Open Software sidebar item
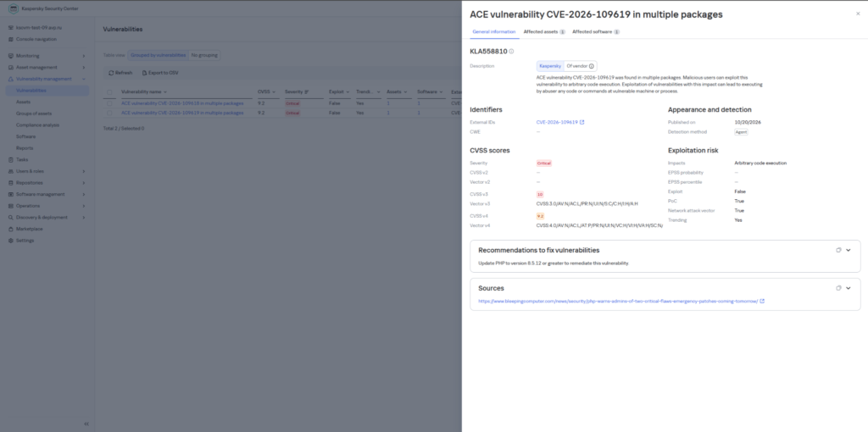The width and height of the screenshot is (868, 432). coord(25,136)
